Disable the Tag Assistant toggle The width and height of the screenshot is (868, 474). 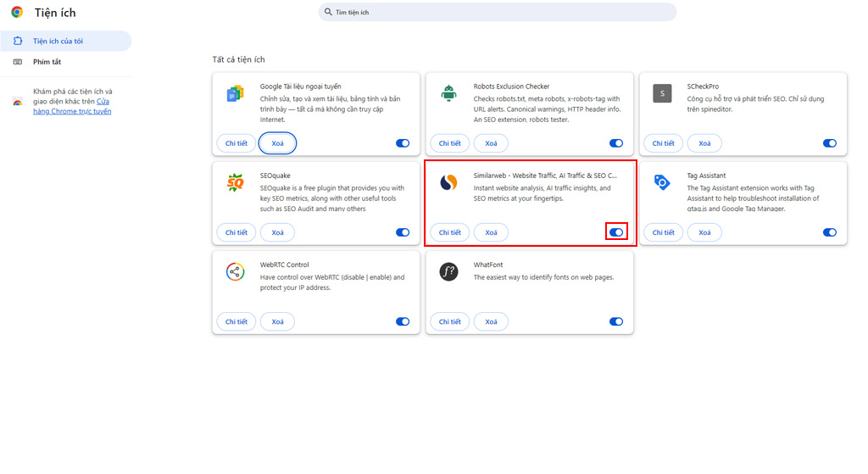830,232
